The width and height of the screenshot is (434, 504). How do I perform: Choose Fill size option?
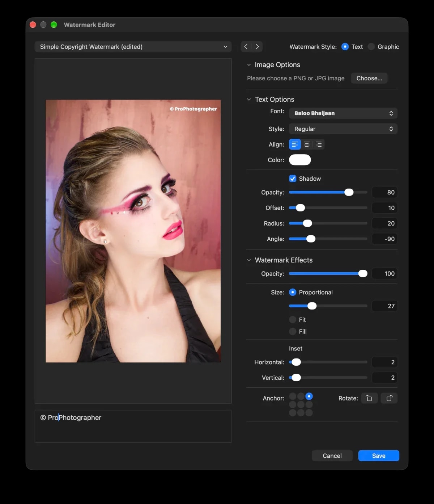click(293, 332)
